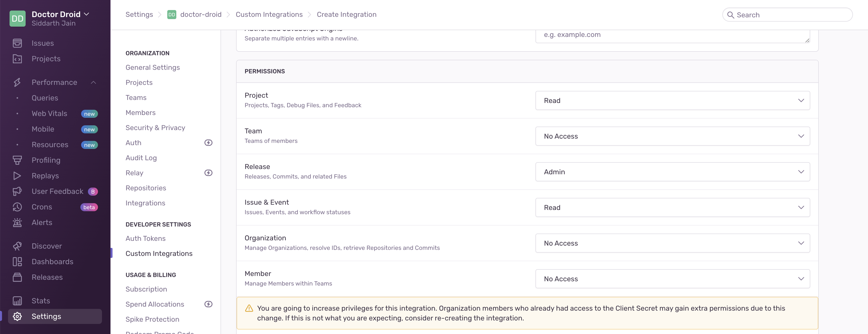The width and height of the screenshot is (868, 334).
Task: Open the Issue & Event permission dropdown
Action: [x=673, y=208]
